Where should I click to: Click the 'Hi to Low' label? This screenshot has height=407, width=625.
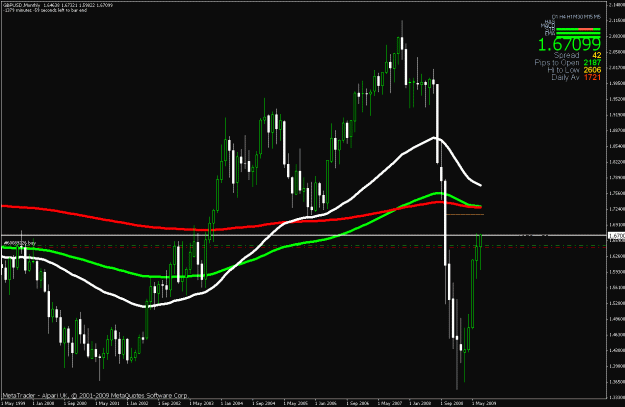(x=563, y=70)
